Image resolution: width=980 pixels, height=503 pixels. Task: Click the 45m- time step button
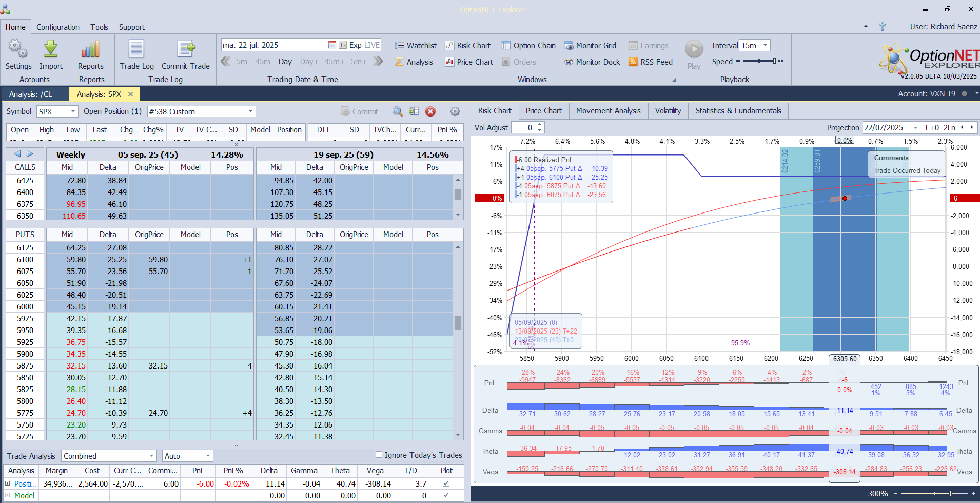click(264, 62)
